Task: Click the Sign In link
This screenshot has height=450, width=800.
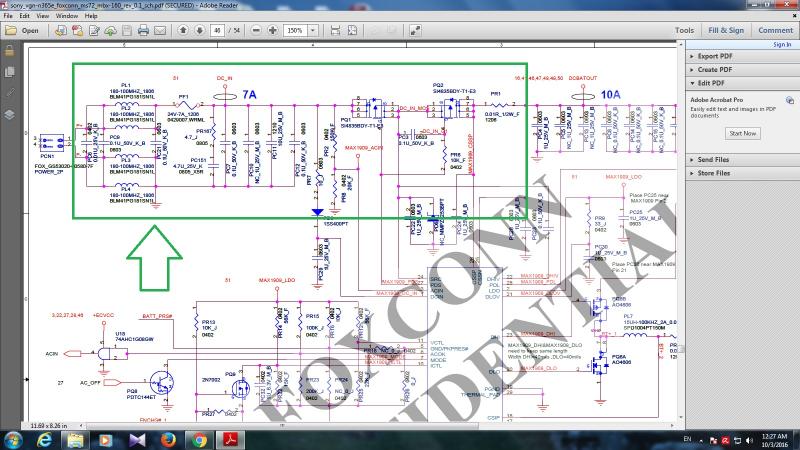Action: coord(782,45)
